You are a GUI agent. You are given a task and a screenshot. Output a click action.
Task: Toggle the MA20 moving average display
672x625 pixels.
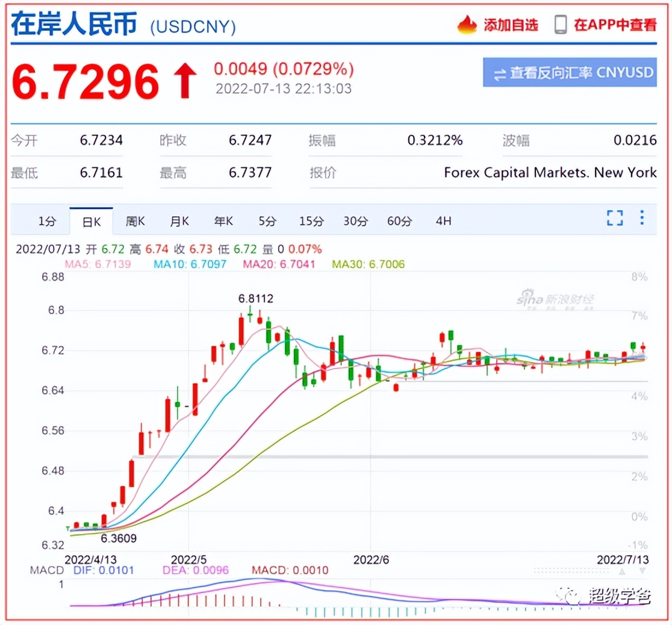280,264
